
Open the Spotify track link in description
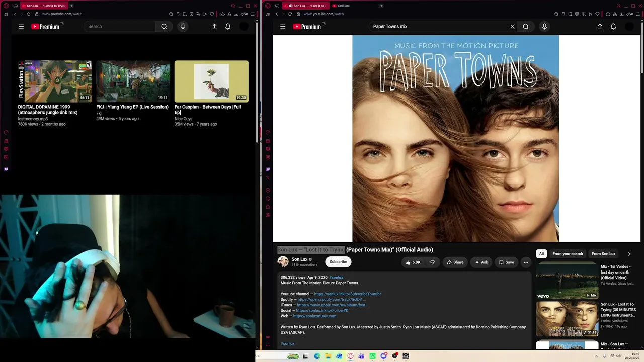[331, 300]
